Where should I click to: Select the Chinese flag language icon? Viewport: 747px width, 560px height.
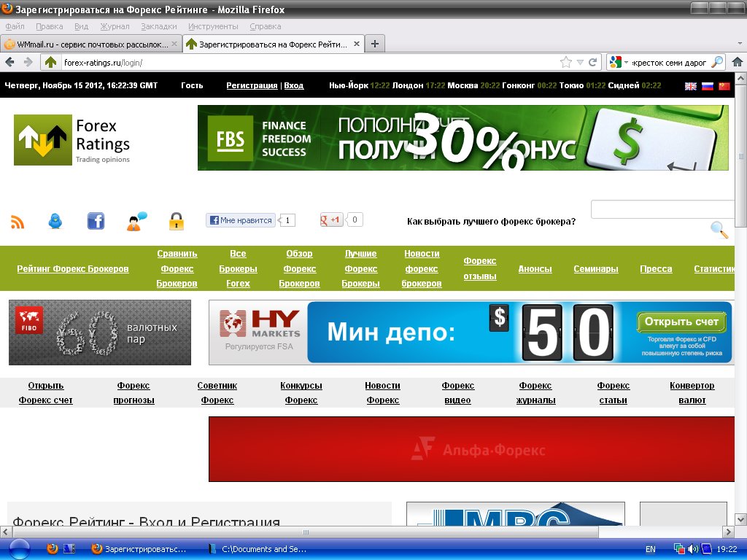point(724,86)
